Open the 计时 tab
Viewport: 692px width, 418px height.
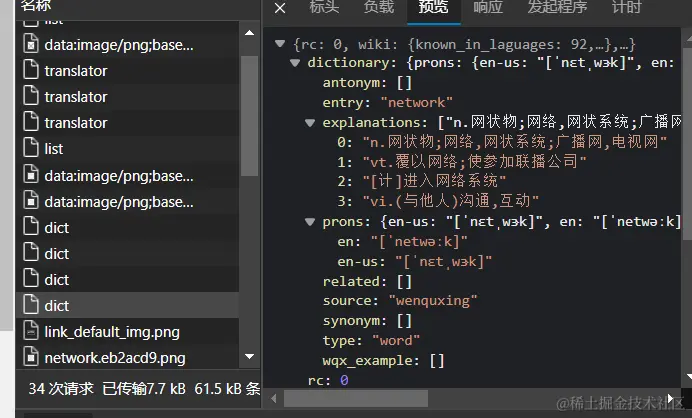point(627,7)
